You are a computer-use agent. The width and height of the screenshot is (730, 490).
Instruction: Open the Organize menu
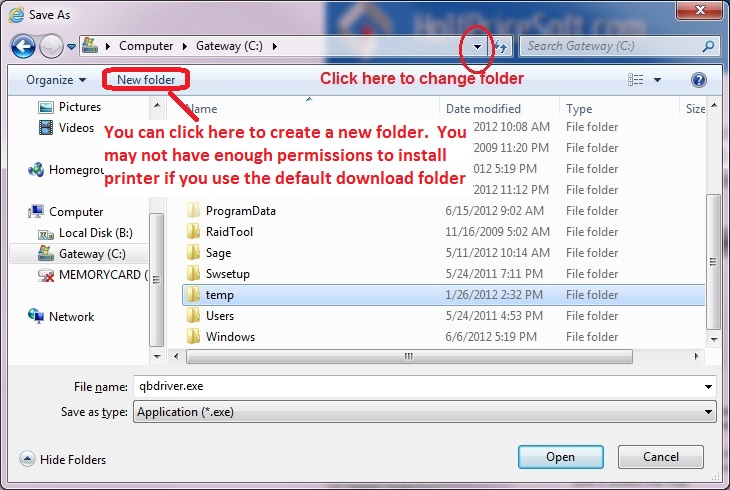tap(56, 80)
